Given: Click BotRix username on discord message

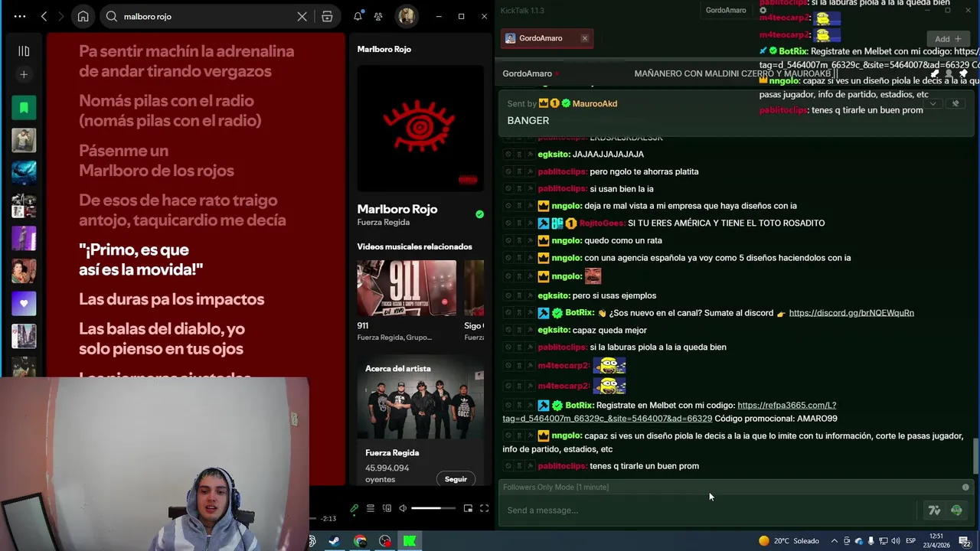Looking at the screenshot, I should (x=580, y=313).
